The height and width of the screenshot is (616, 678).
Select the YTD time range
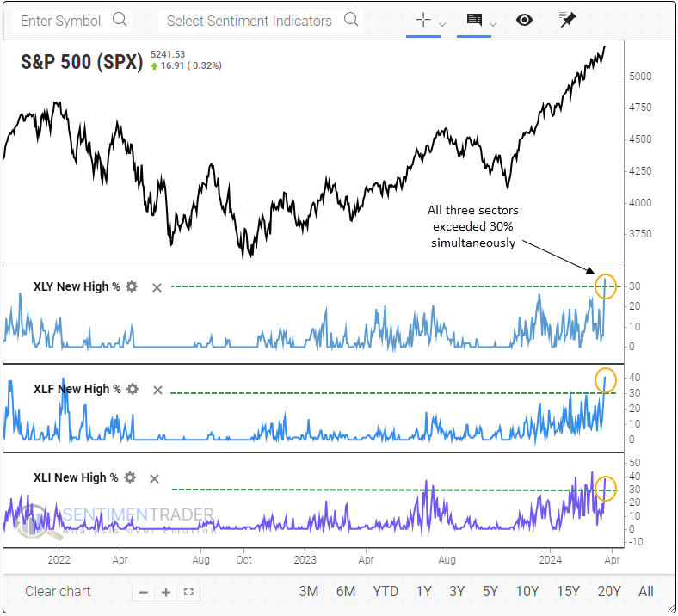coord(385,591)
